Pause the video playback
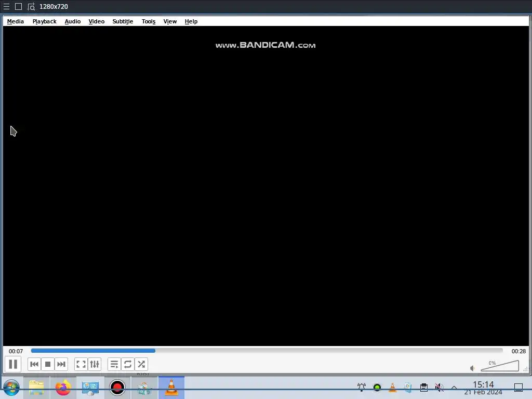This screenshot has height=399, width=532. [x=13, y=364]
